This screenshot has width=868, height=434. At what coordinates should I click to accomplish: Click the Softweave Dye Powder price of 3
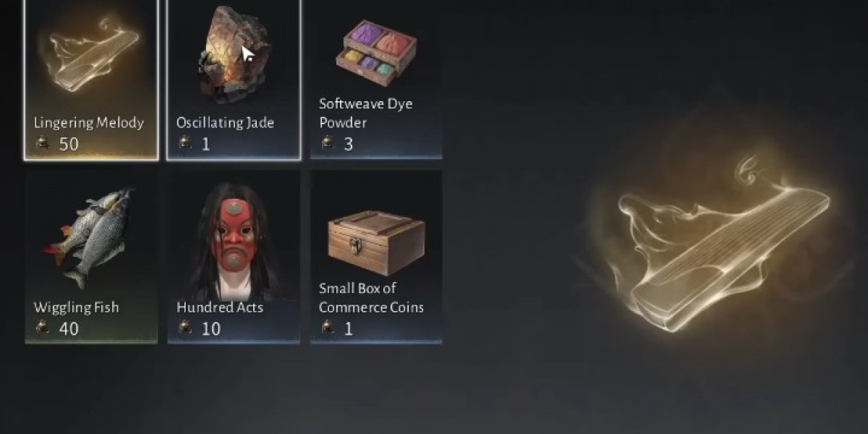pos(349,144)
